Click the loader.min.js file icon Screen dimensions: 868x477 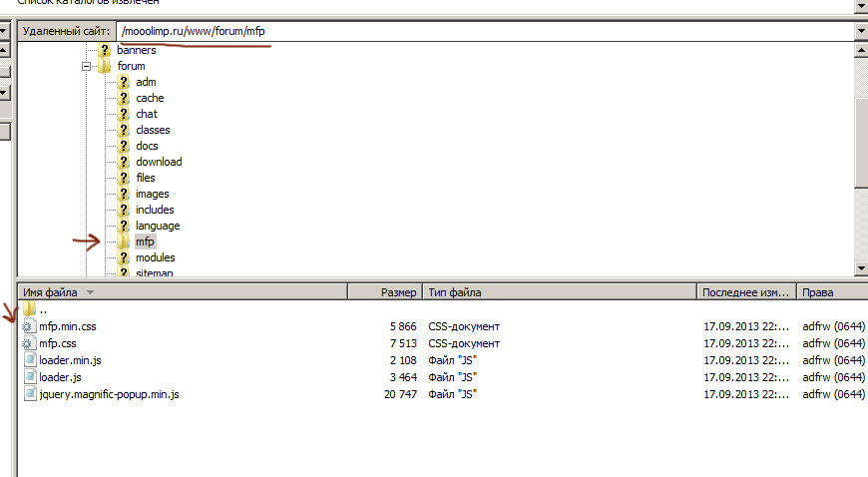29,360
